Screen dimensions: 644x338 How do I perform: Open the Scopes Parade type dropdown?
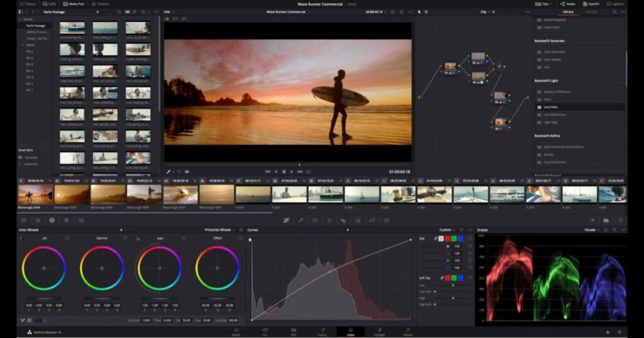(591, 230)
